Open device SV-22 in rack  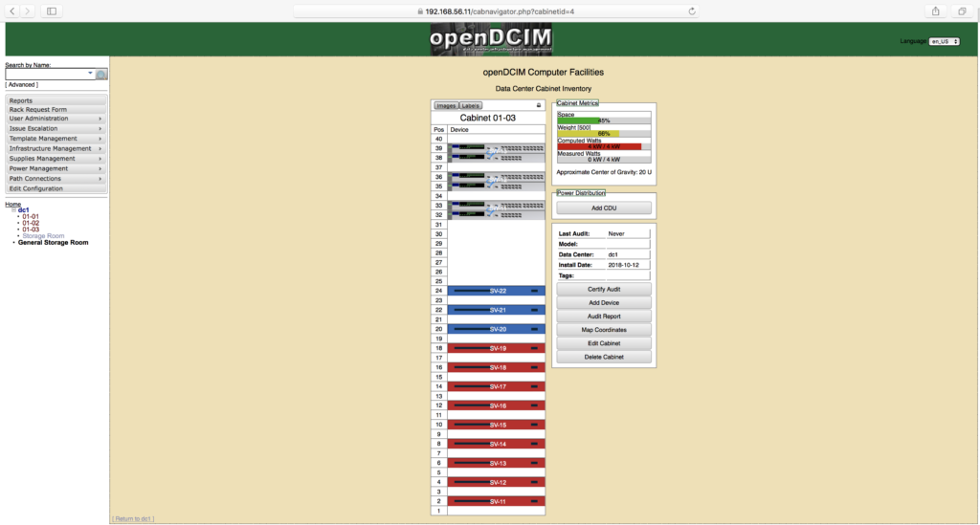tap(497, 291)
